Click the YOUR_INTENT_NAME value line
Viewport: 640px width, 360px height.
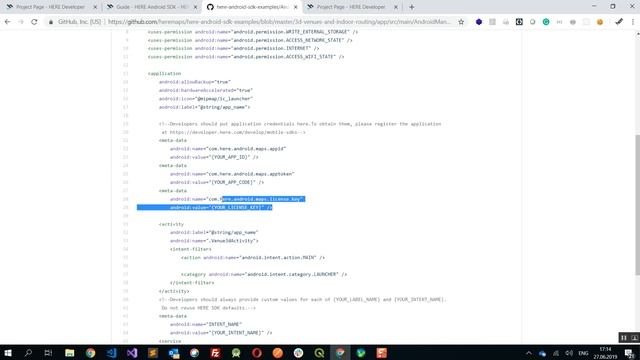221,333
